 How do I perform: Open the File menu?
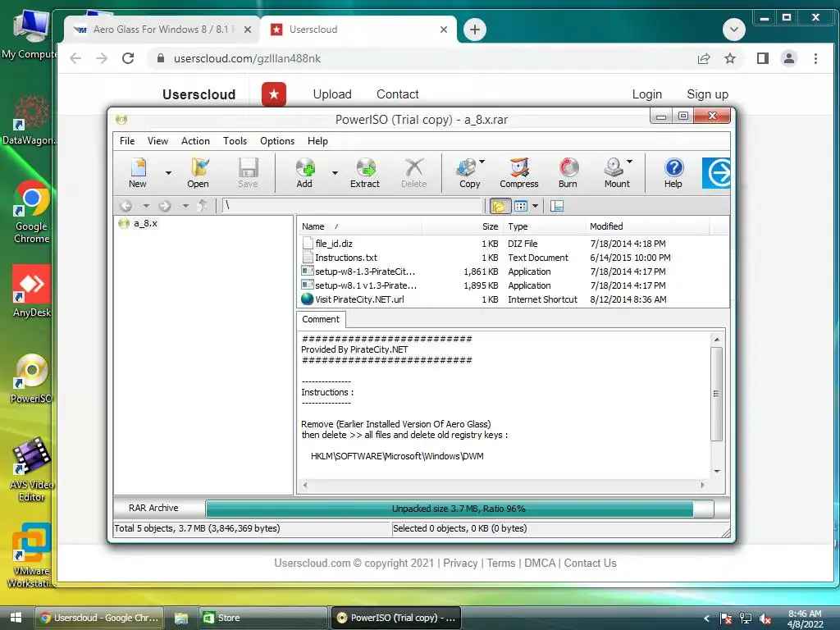pyautogui.click(x=127, y=141)
